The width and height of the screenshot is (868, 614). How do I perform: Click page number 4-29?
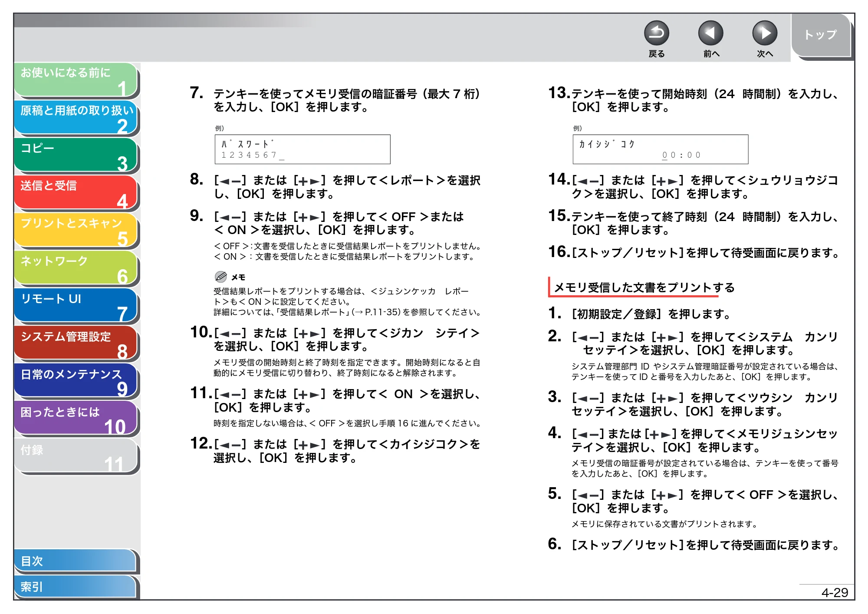click(835, 593)
